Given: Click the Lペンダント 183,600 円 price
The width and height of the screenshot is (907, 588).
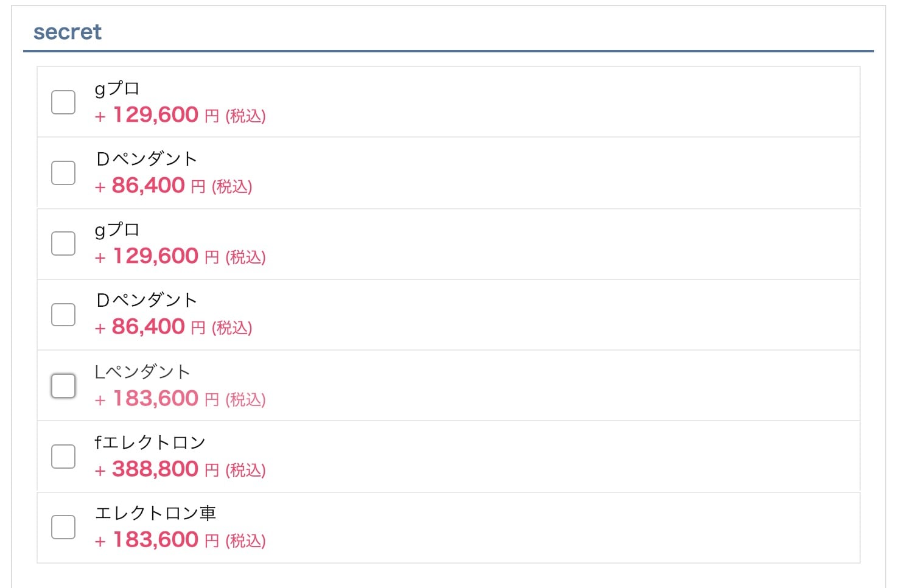Looking at the screenshot, I should pos(165,399).
